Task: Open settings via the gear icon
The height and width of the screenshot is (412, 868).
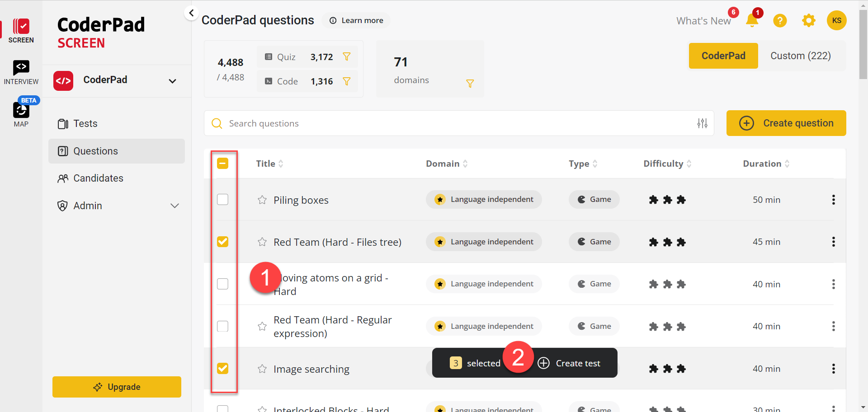Action: pyautogui.click(x=808, y=20)
